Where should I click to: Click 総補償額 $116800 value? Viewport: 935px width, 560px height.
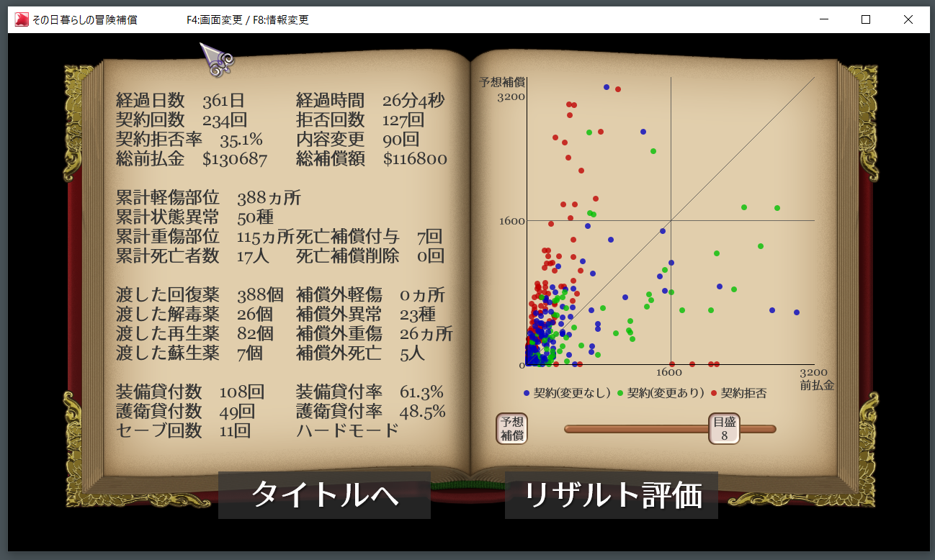(x=372, y=159)
